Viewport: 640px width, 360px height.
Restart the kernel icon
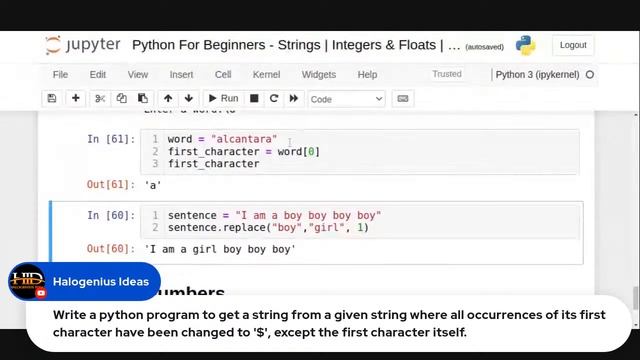274,98
